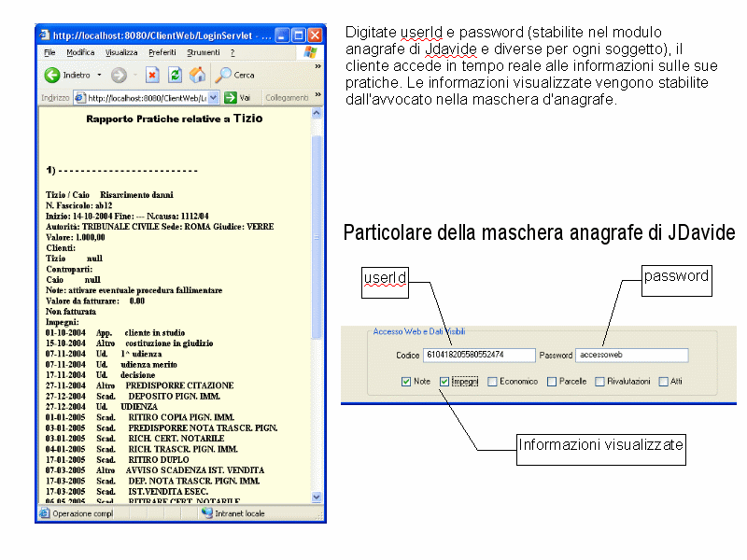Screen dimensions: 747x560
Task: Click the address bar page icon
Action: click(x=79, y=98)
